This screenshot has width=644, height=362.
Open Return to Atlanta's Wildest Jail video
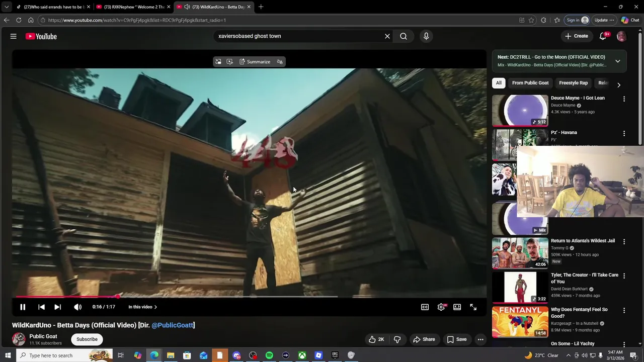tap(520, 253)
